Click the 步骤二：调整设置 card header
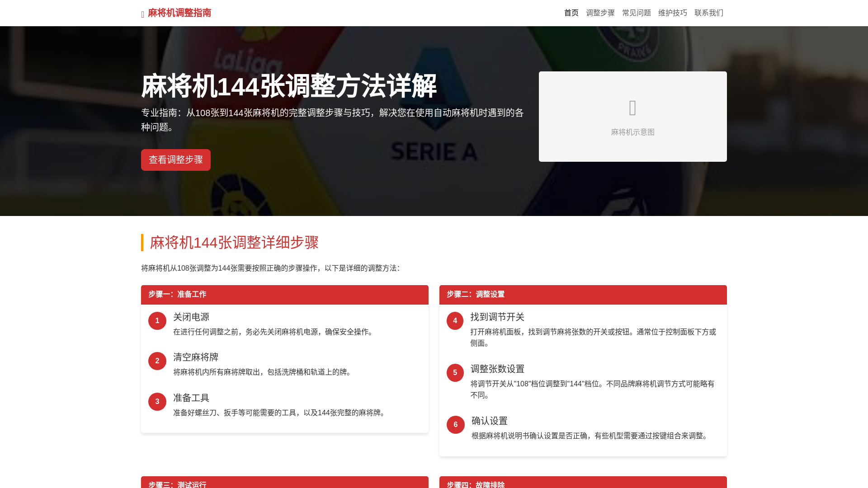Viewport: 868px width, 488px height. 583,295
